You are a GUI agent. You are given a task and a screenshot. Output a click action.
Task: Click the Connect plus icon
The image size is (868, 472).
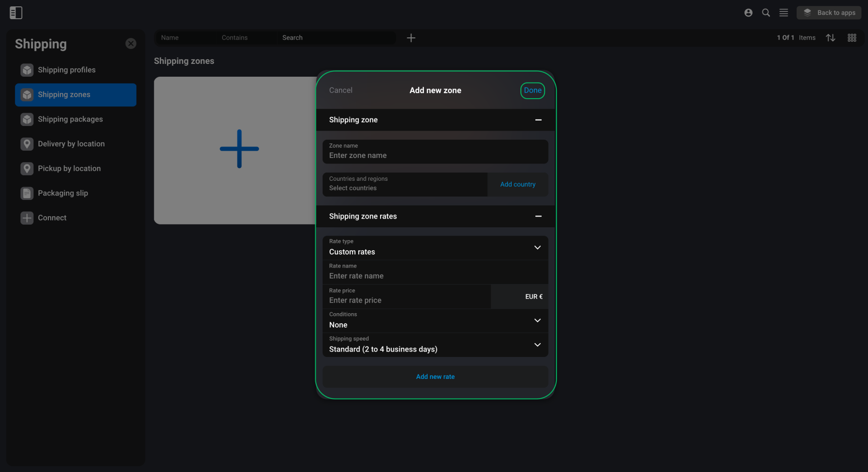click(27, 218)
